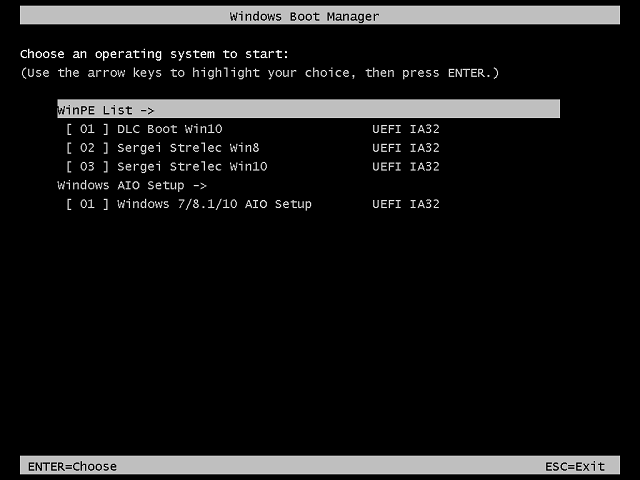Click UEFI IA32 label beside DLC Boot Win10

[406, 129]
